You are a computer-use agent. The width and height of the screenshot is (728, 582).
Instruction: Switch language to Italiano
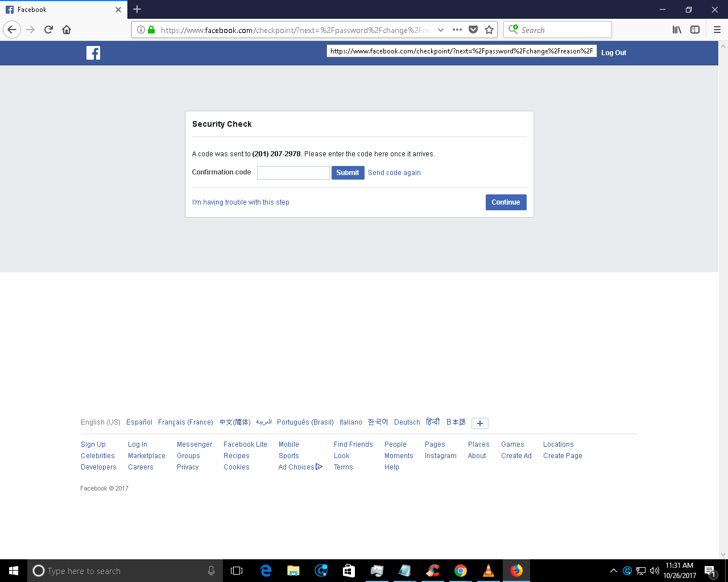[x=351, y=422]
